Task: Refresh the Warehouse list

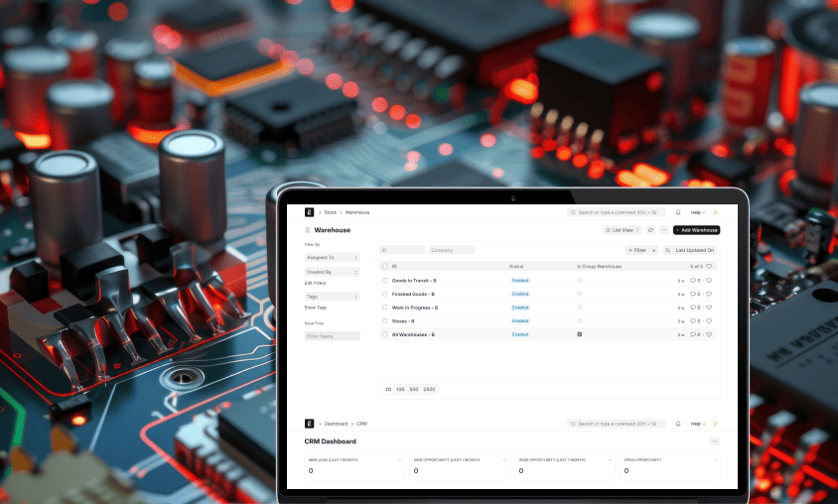Action: coord(650,230)
